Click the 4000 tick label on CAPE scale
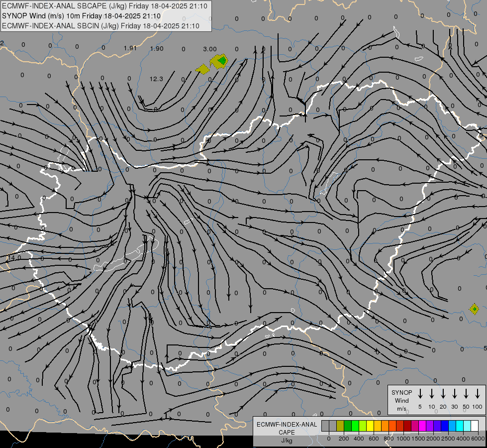 pos(463,439)
